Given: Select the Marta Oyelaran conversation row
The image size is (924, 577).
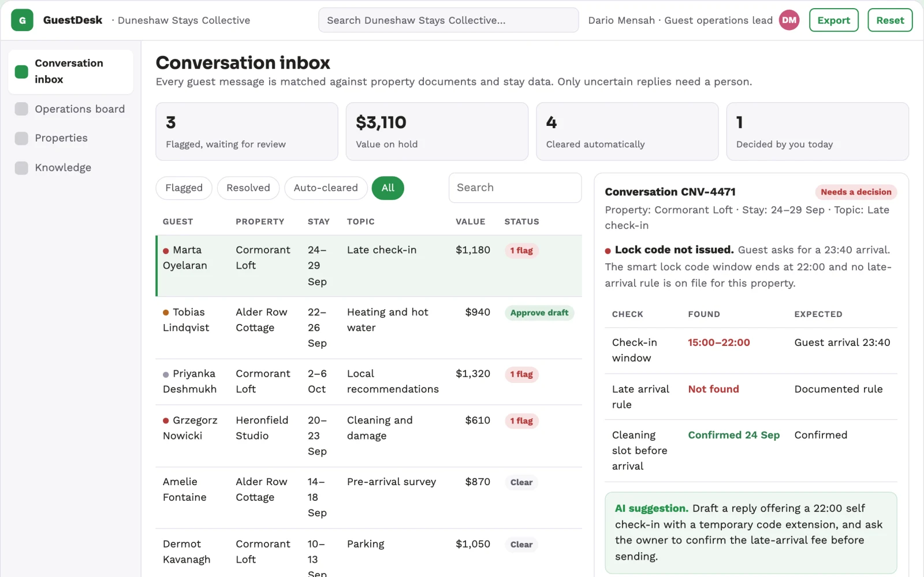Looking at the screenshot, I should pos(369,266).
